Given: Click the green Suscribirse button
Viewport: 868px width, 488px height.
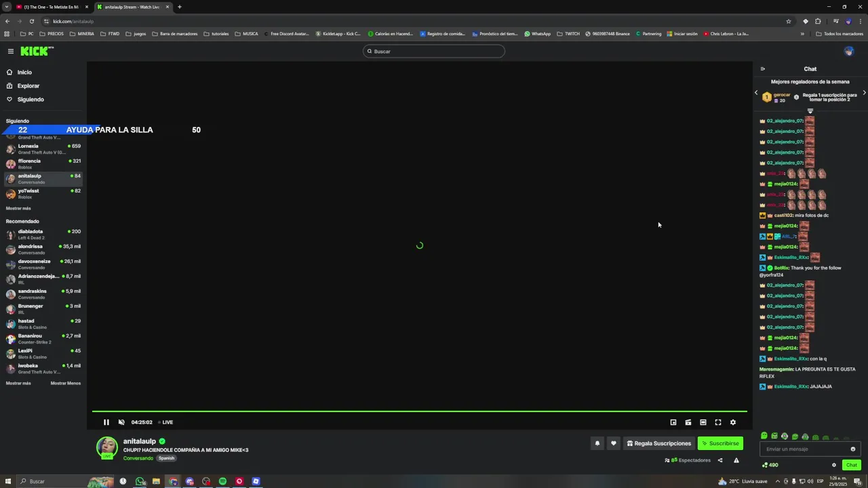Looking at the screenshot, I should 720,443.
